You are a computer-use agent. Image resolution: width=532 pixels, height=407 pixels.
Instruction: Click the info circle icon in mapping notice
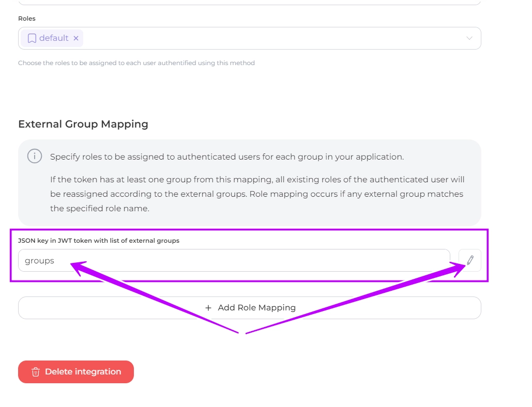[x=35, y=156]
